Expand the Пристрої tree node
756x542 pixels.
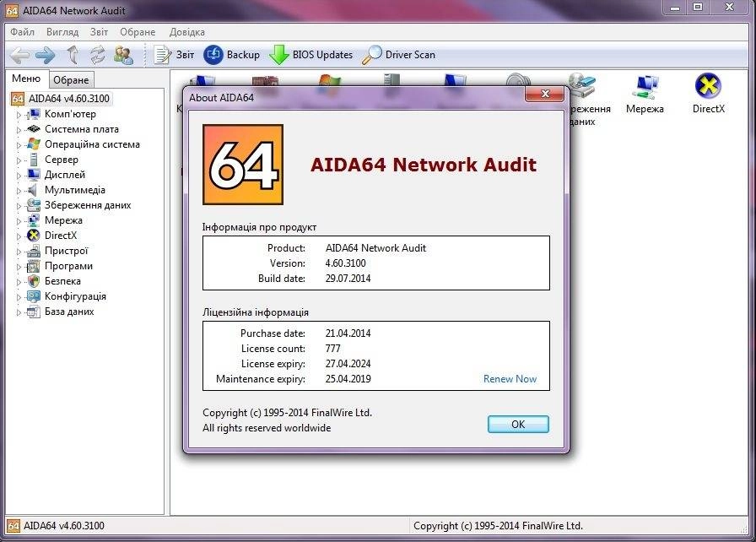pyautogui.click(x=19, y=252)
